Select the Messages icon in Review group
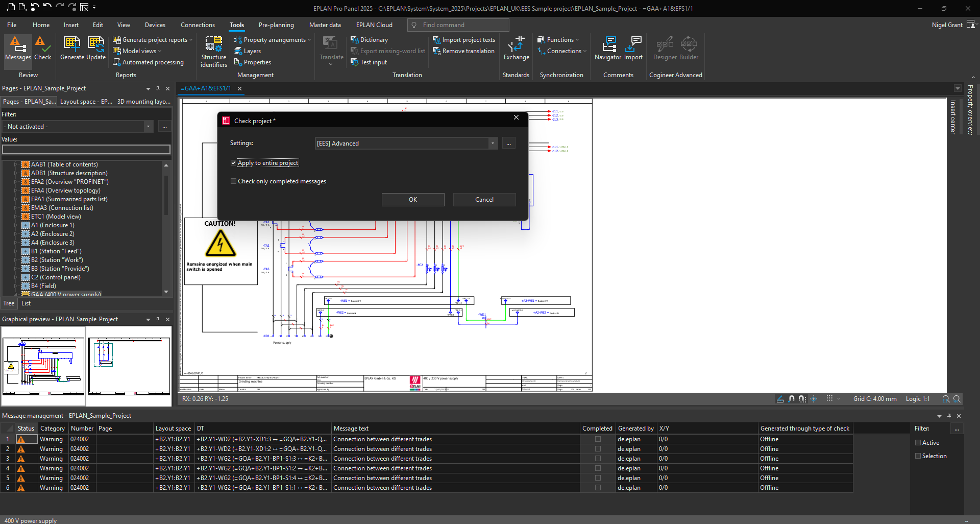This screenshot has width=980, height=524. 17,49
